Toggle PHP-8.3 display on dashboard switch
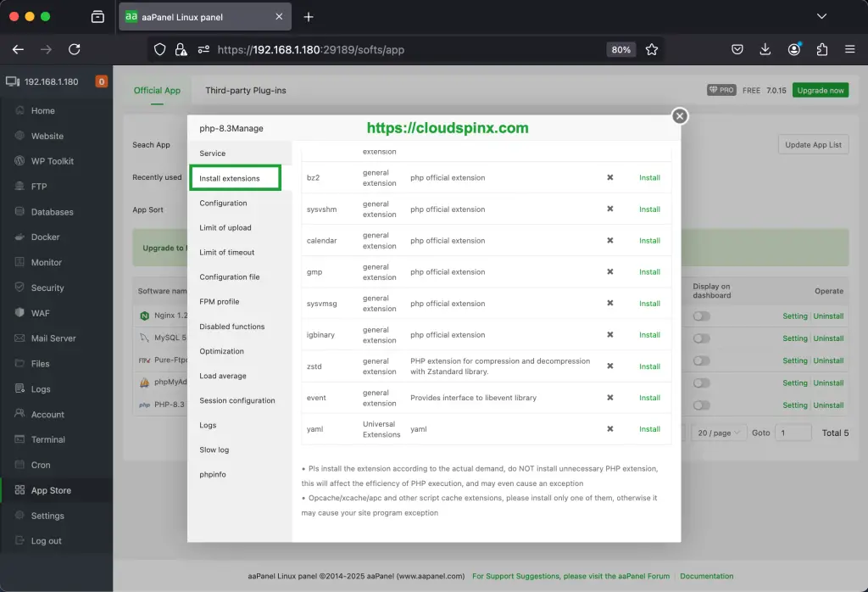868x592 pixels. click(x=701, y=405)
